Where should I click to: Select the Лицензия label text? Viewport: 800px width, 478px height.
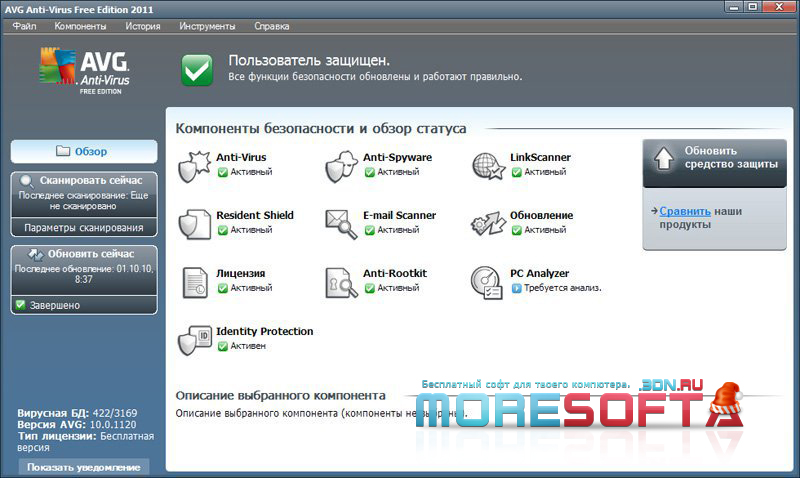click(x=240, y=273)
